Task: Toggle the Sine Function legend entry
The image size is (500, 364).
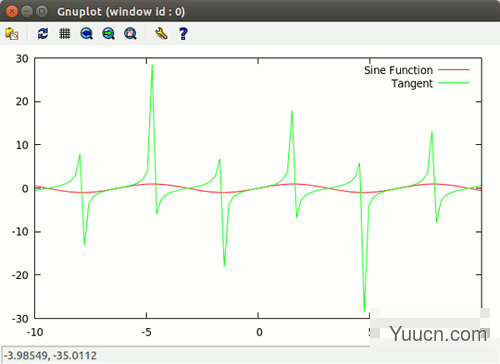Action: pos(398,70)
